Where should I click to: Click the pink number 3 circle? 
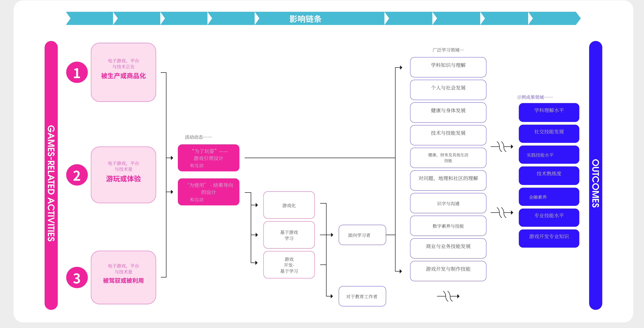click(77, 278)
